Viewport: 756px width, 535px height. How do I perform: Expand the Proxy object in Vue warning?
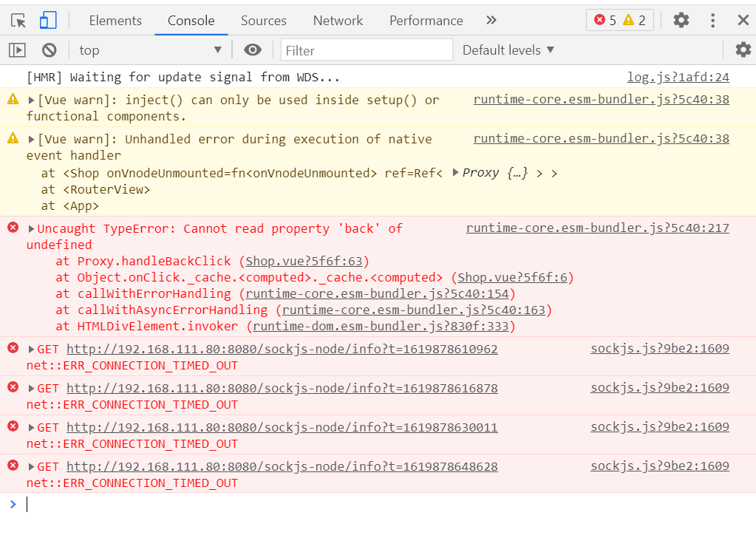coord(456,173)
